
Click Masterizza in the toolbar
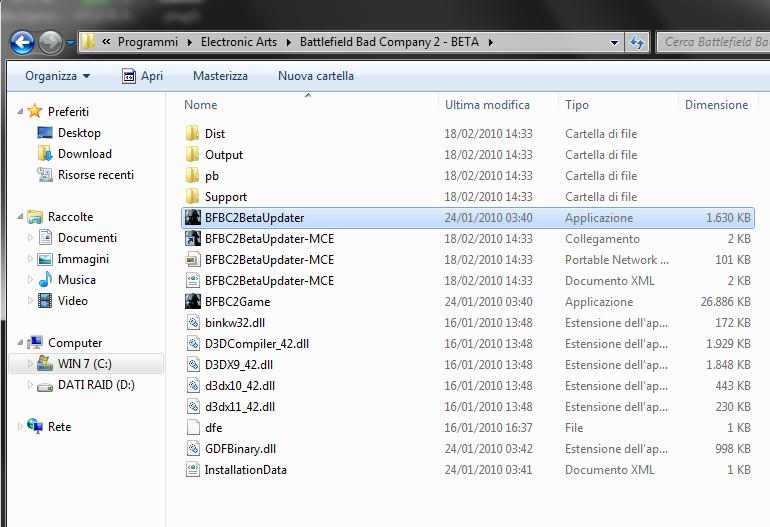point(220,76)
